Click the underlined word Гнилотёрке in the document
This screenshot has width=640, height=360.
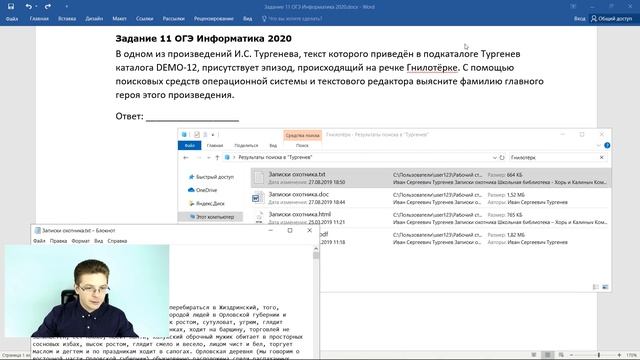[432, 67]
